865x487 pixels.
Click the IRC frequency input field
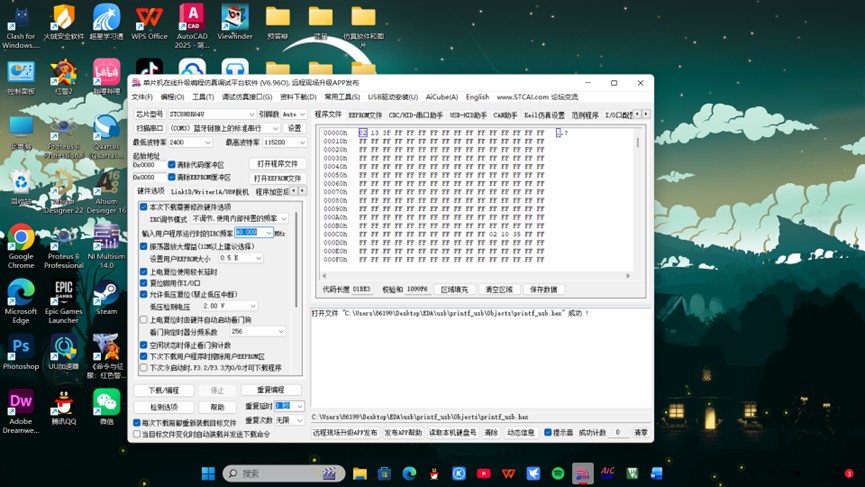pyautogui.click(x=253, y=233)
